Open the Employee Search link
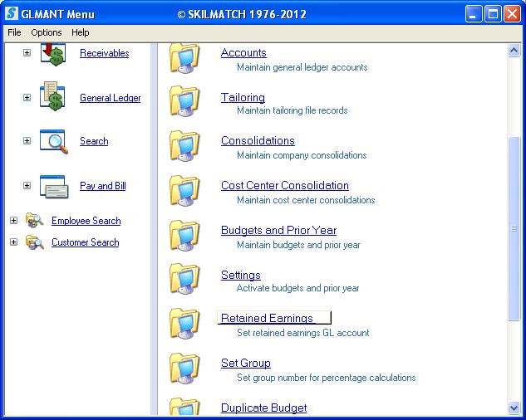Image resolution: width=526 pixels, height=420 pixels. pyautogui.click(x=86, y=221)
